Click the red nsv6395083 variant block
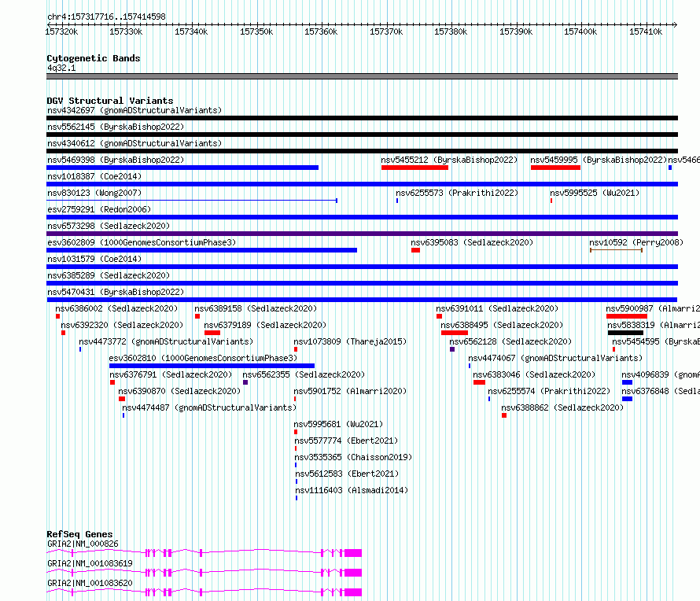Screen dimensions: 700x601 pos(415,250)
